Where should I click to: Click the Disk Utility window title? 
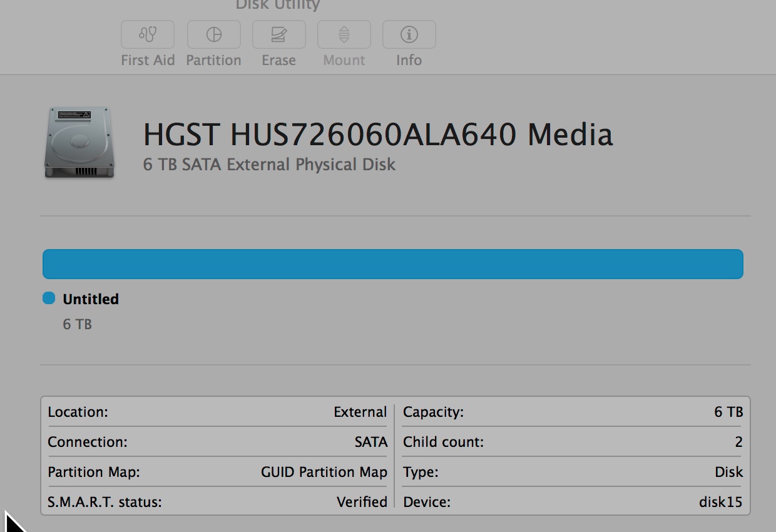click(x=278, y=5)
